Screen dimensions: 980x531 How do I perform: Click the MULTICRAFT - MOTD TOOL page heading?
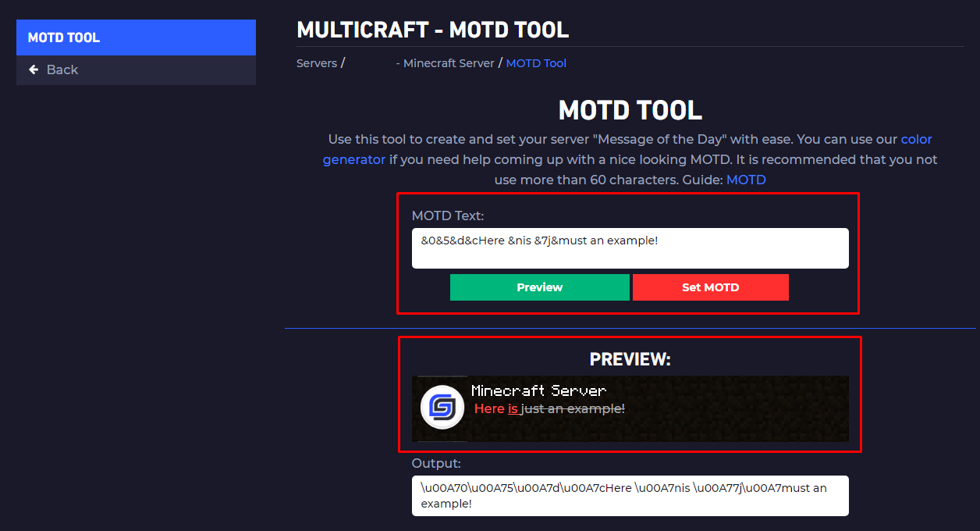432,30
